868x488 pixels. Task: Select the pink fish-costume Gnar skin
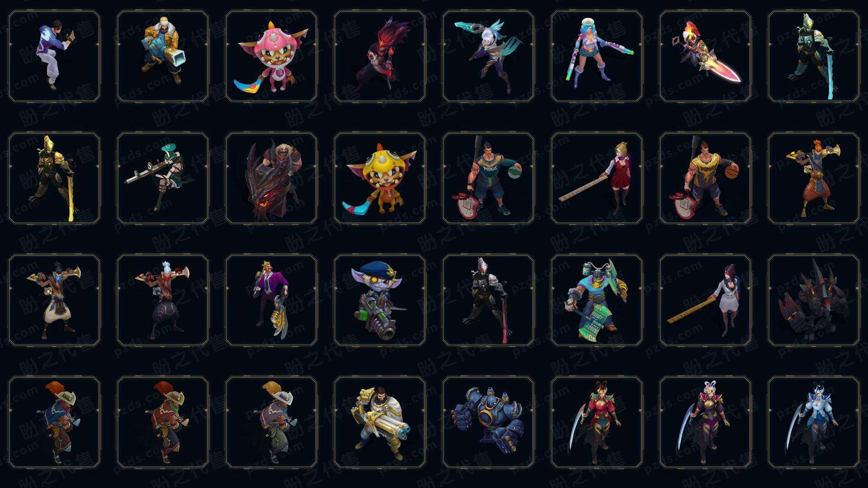(x=271, y=56)
